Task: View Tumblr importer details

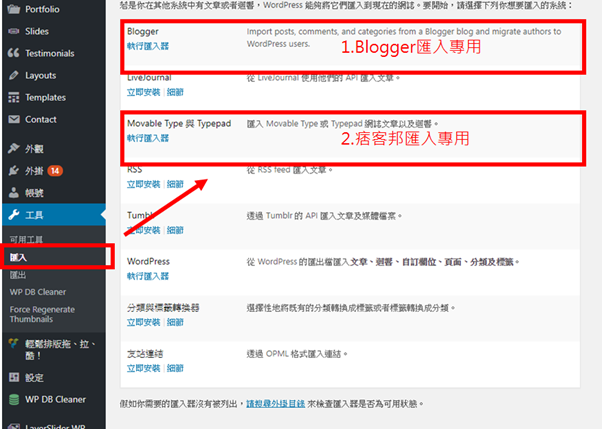Action: tap(175, 230)
